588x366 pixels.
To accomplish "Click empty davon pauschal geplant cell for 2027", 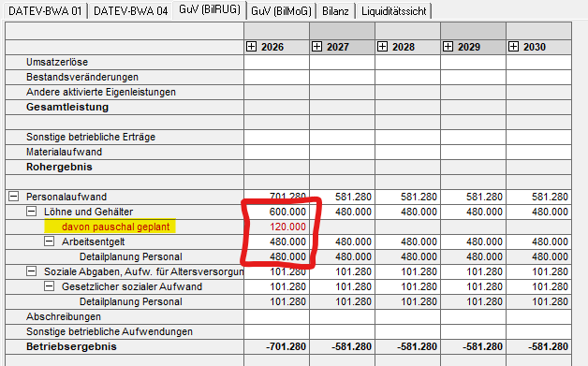I will click(342, 227).
